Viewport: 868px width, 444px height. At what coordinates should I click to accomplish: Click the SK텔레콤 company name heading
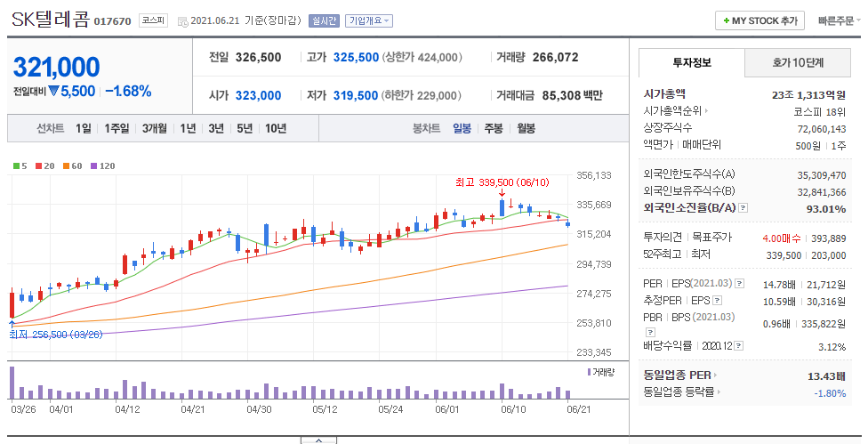point(51,20)
